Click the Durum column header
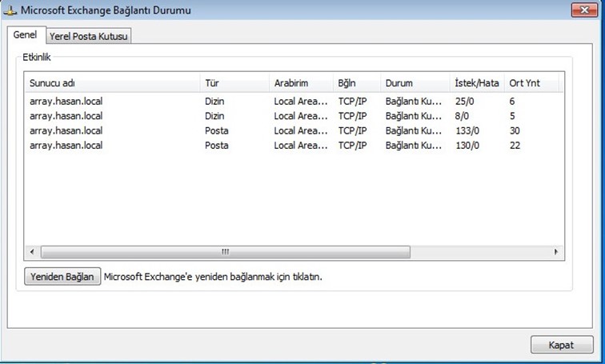 pyautogui.click(x=415, y=83)
